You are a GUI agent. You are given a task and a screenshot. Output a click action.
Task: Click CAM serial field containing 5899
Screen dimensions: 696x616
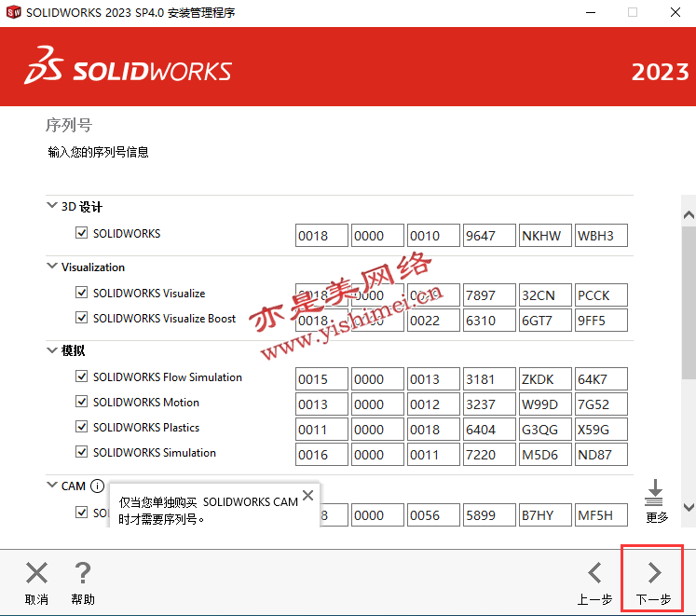point(489,514)
